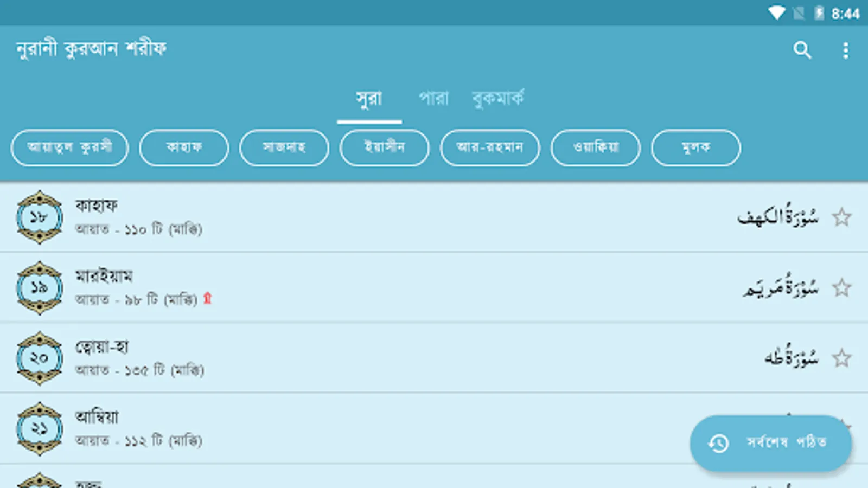The image size is (868, 488).
Task: Open the বুকমার্ক tab
Action: click(498, 99)
